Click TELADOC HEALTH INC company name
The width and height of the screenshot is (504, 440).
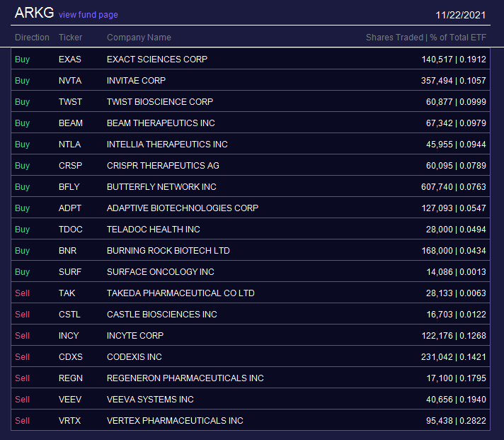click(154, 229)
